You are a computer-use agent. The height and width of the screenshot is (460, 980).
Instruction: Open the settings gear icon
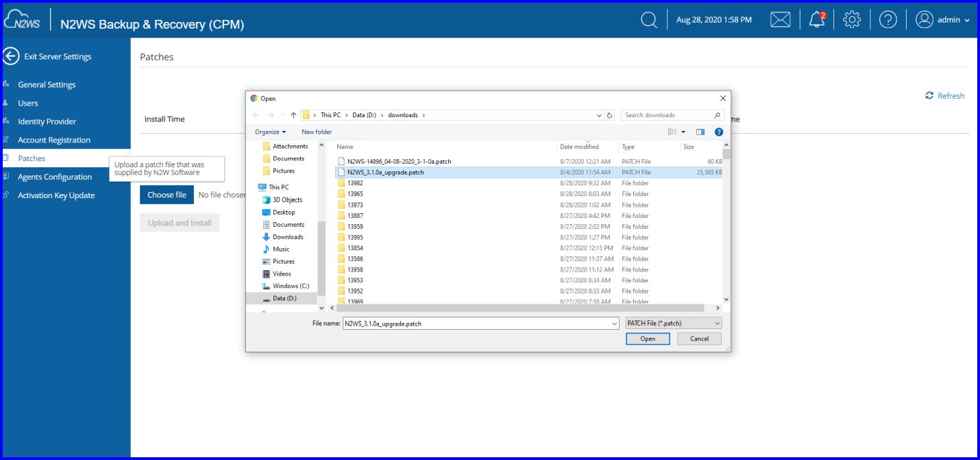tap(852, 20)
